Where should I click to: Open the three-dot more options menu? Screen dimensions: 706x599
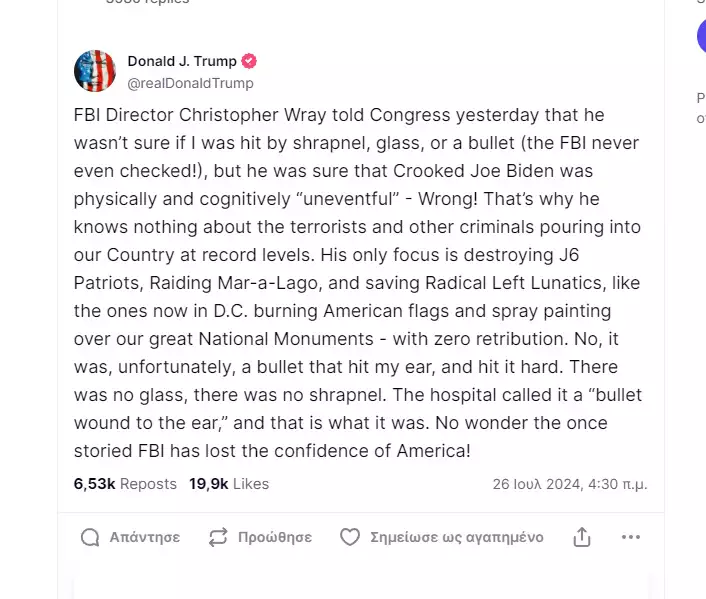pos(631,537)
